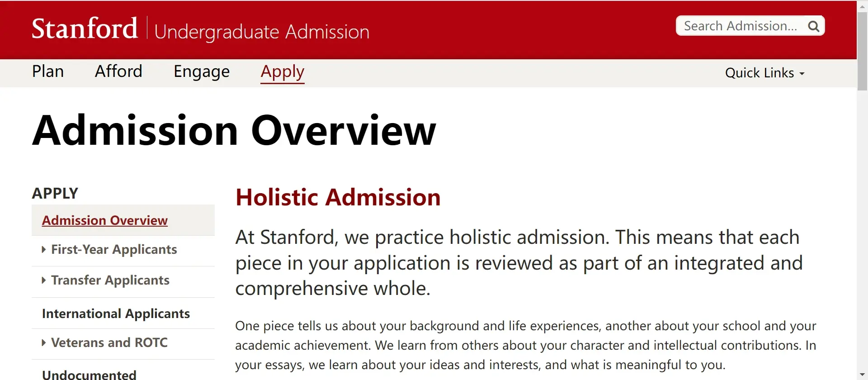Go to International Applicants page

coord(116,313)
